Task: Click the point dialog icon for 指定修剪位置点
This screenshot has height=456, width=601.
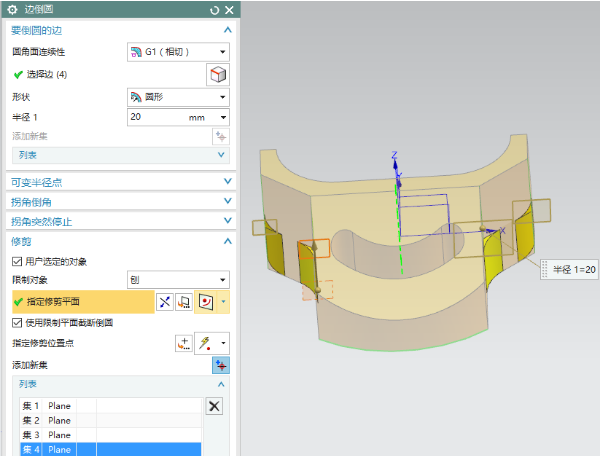Action: (x=184, y=343)
